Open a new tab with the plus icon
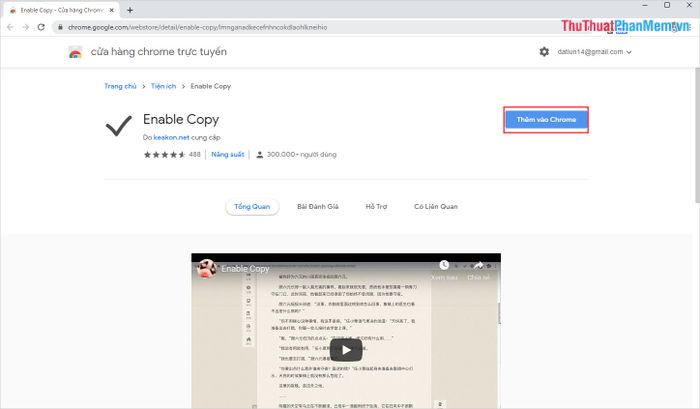Image resolution: width=700 pixels, height=409 pixels. [x=130, y=10]
